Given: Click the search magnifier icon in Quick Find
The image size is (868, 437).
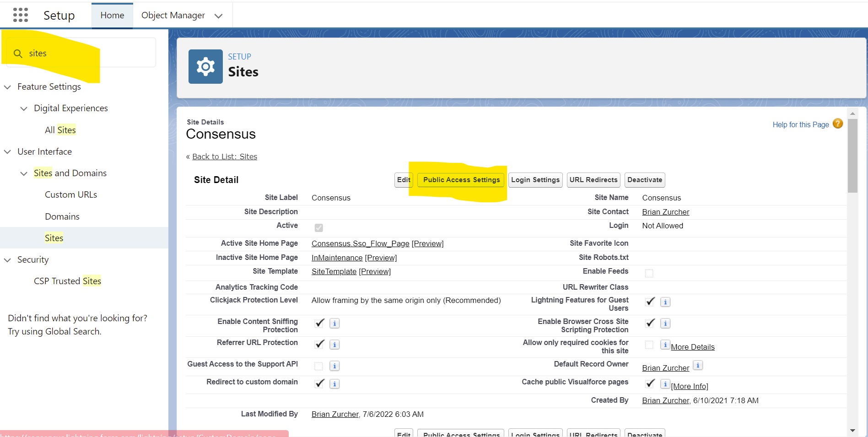Looking at the screenshot, I should pos(18,54).
